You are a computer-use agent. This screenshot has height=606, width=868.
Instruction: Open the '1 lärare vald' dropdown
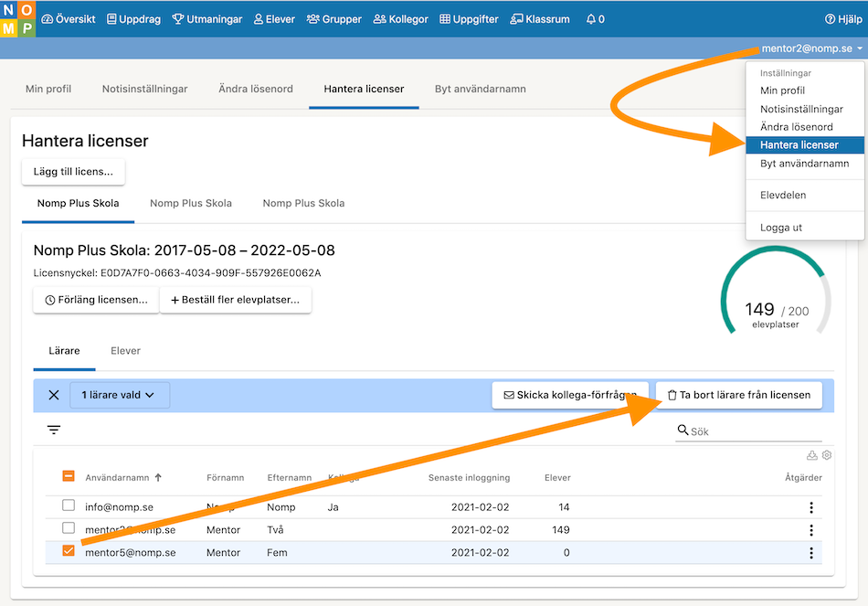pyautogui.click(x=120, y=395)
